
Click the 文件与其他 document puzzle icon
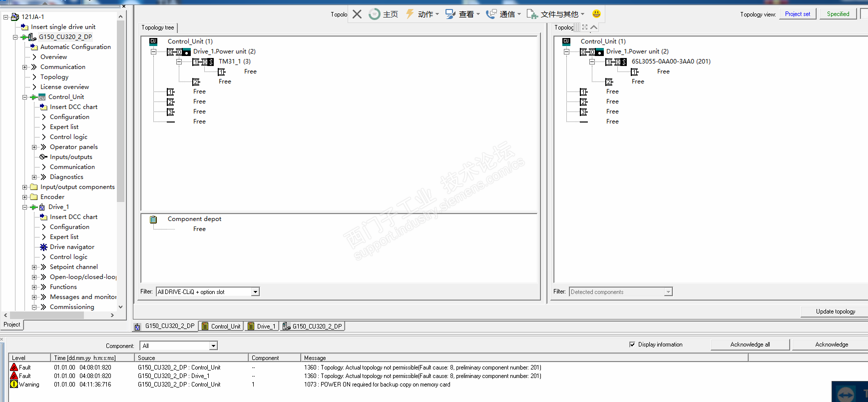click(x=532, y=14)
